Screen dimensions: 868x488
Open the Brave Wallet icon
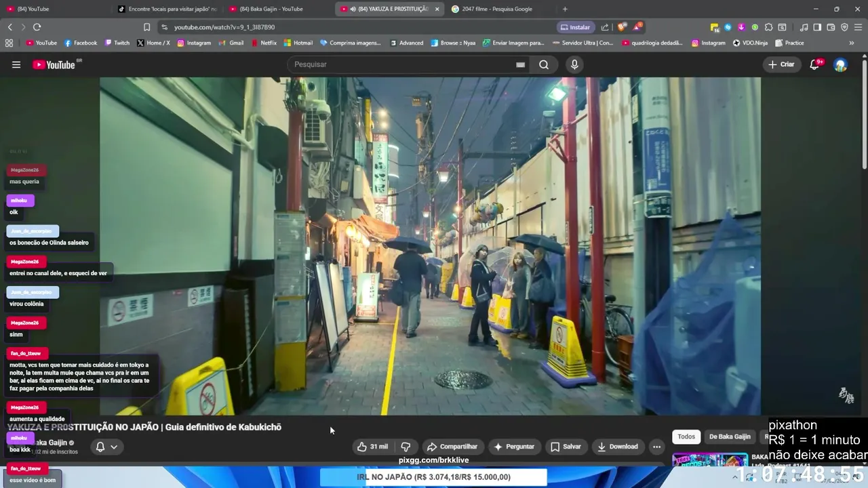pyautogui.click(x=831, y=27)
